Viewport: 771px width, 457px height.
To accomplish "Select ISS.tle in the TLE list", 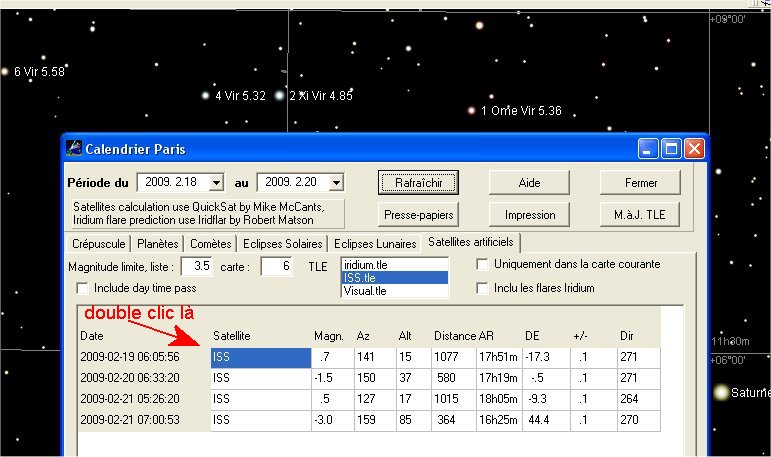I will [394, 277].
